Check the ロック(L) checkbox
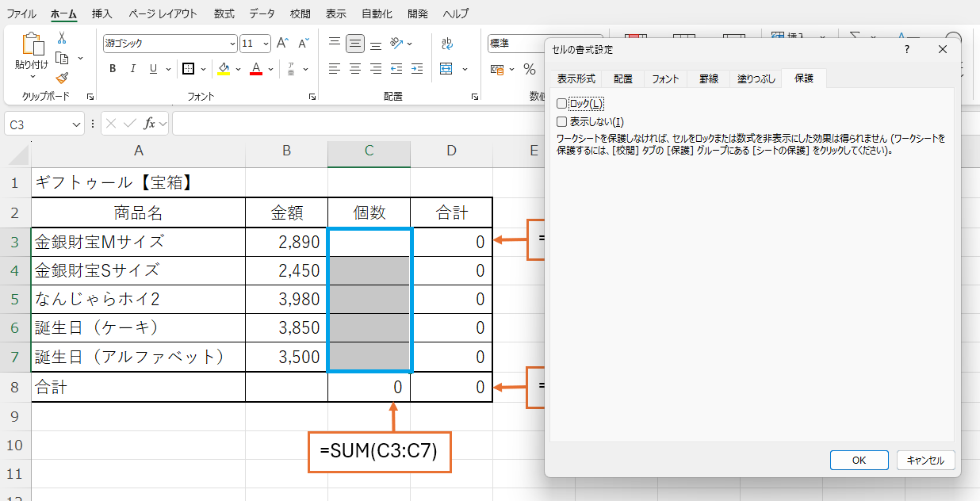 (561, 103)
